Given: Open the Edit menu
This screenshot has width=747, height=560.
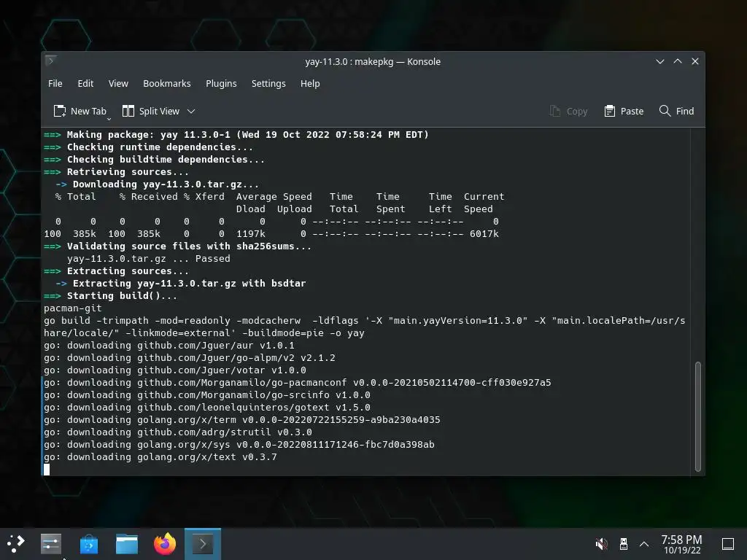Looking at the screenshot, I should (x=85, y=83).
